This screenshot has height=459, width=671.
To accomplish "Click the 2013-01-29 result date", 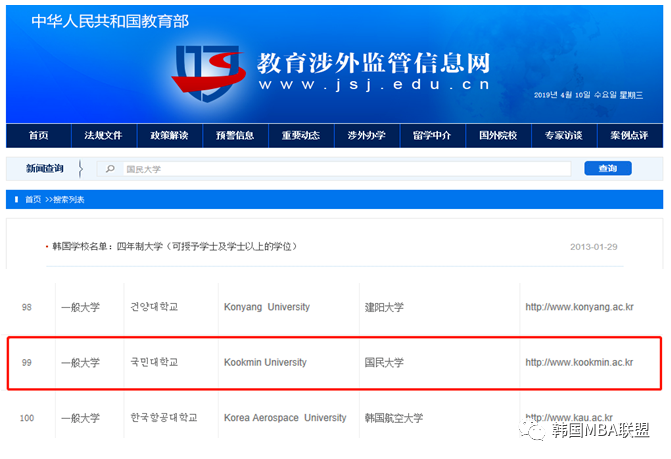I will pos(594,247).
